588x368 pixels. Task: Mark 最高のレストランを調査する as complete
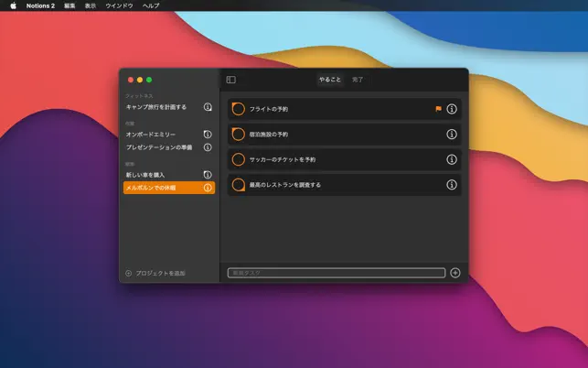tap(238, 184)
